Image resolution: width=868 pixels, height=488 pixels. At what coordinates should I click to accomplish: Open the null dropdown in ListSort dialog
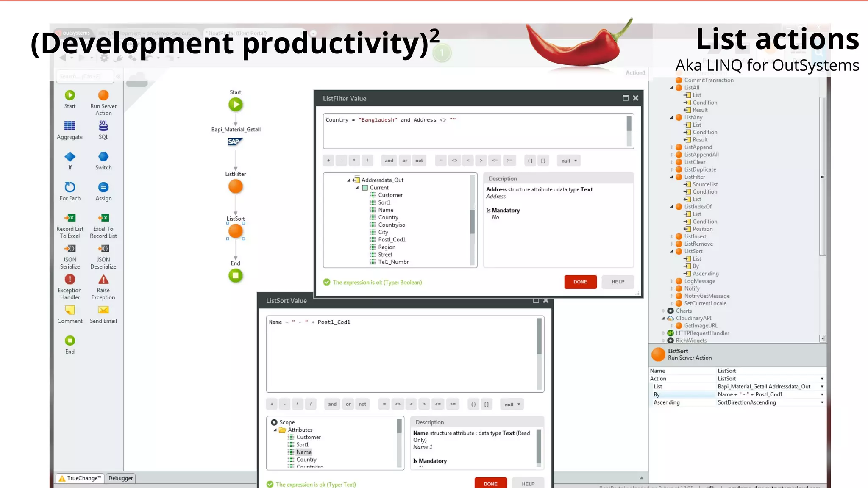point(512,405)
